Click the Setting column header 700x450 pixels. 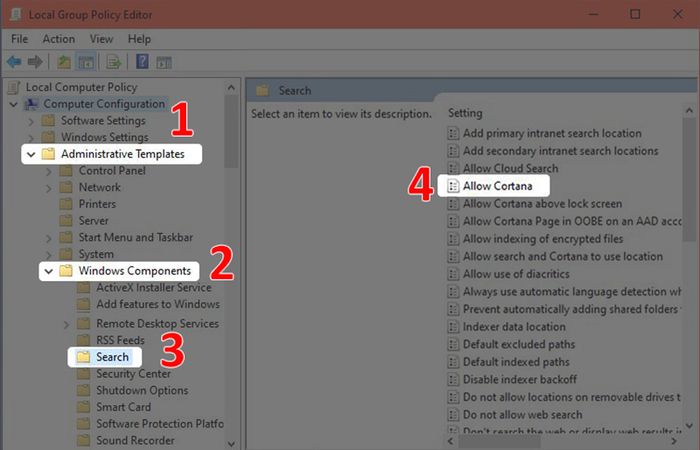465,113
